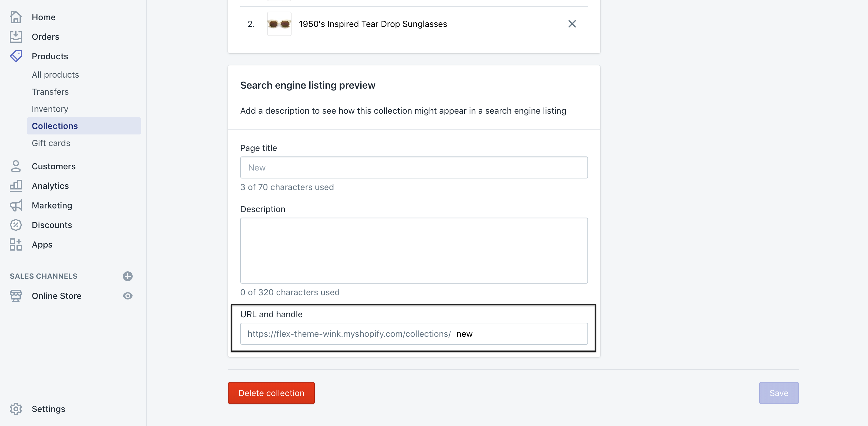Go to Inventory submenu item
The image size is (868, 426).
coord(50,109)
